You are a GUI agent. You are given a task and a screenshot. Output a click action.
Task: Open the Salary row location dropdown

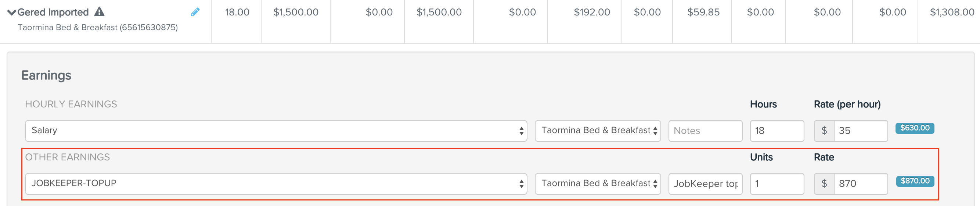598,131
